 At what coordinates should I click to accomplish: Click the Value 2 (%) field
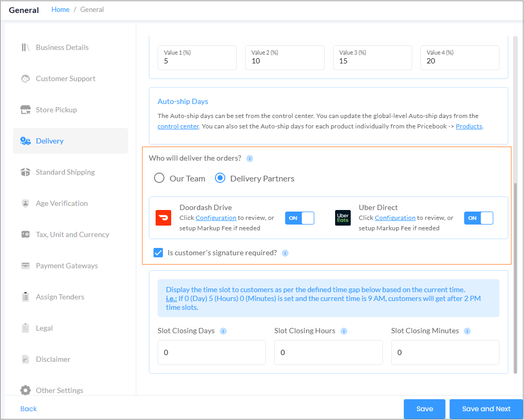285,58
